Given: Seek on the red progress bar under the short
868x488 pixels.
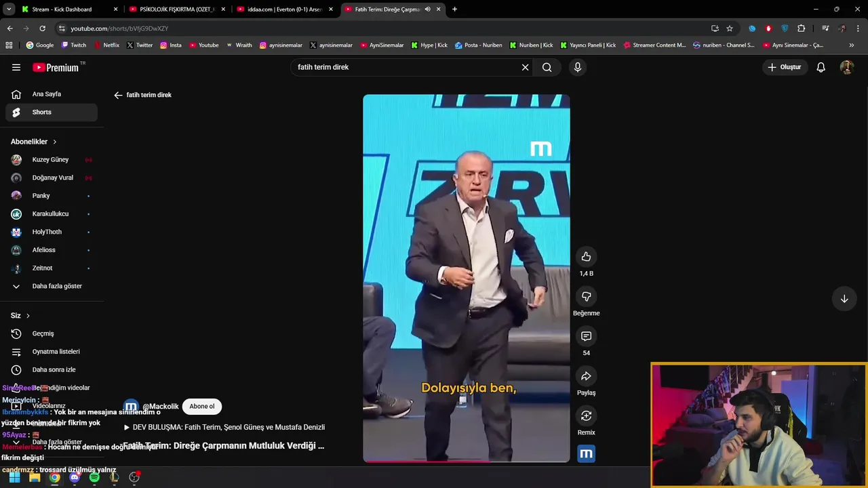Looking at the screenshot, I should pos(467,462).
